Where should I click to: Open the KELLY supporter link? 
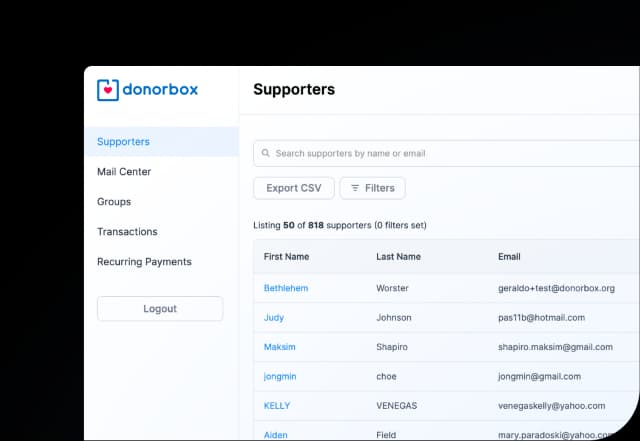point(277,406)
